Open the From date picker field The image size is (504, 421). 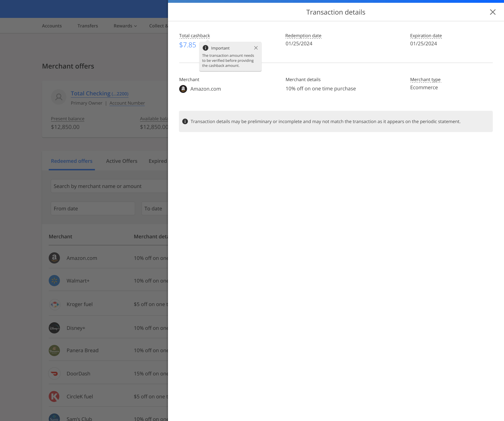pyautogui.click(x=93, y=208)
